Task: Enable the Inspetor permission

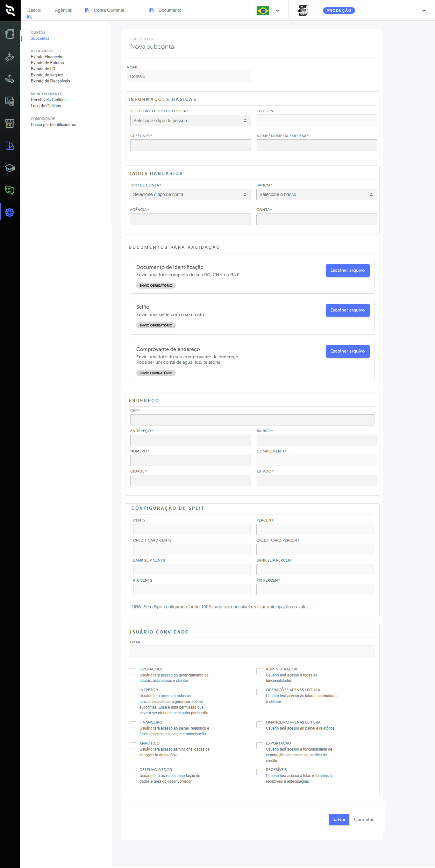Action: tap(133, 692)
